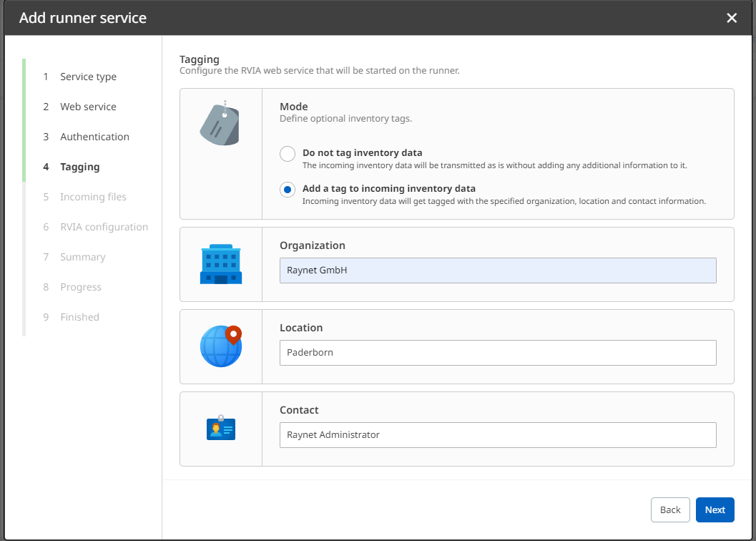Screen dimensions: 756x541
Task: Close the Add runner service dialog
Action: 732,18
